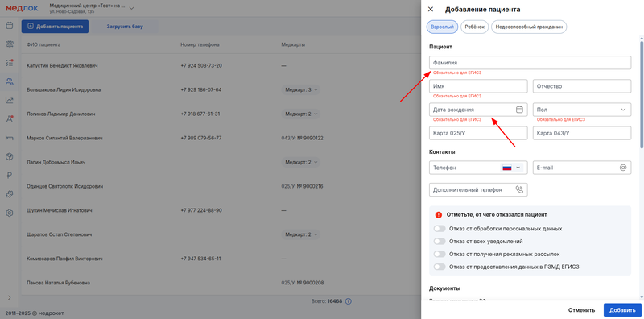
Task: Click the Отчество input field
Action: 581,86
